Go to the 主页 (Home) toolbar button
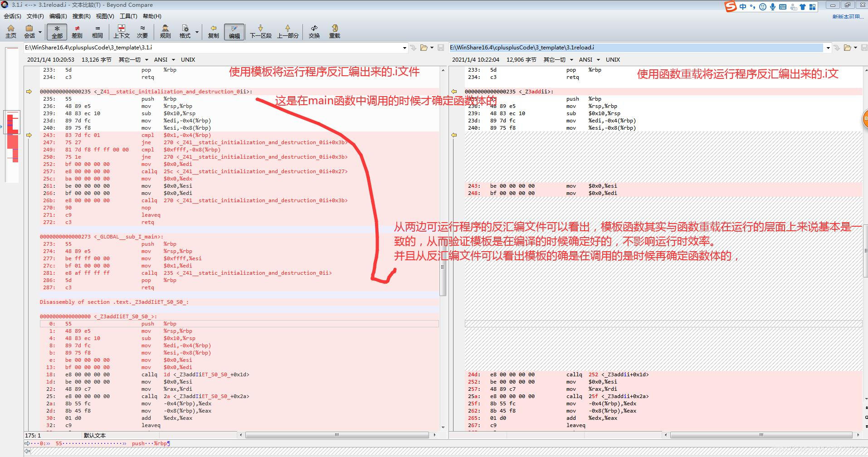Screen dimensions: 868x457 tap(11, 32)
